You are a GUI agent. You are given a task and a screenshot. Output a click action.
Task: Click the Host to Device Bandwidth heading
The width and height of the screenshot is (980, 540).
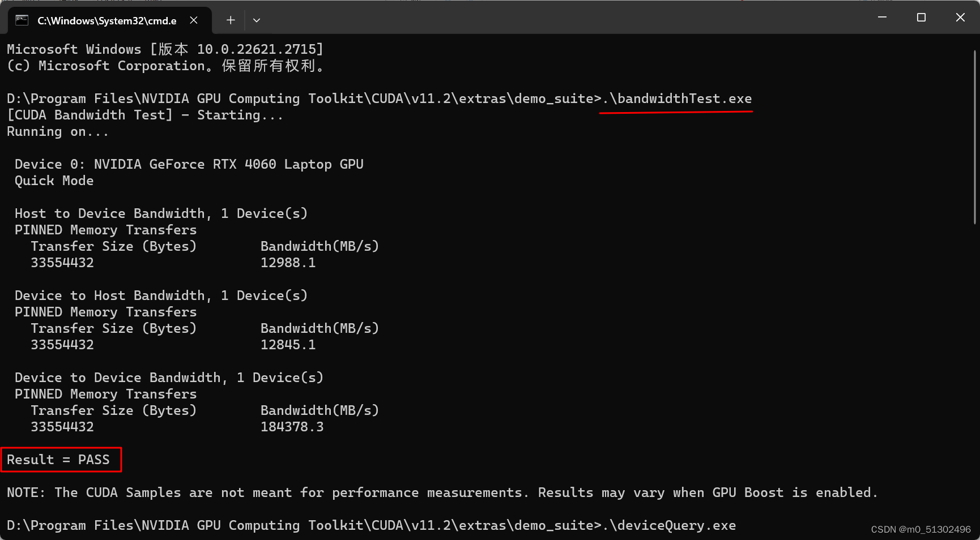point(160,213)
